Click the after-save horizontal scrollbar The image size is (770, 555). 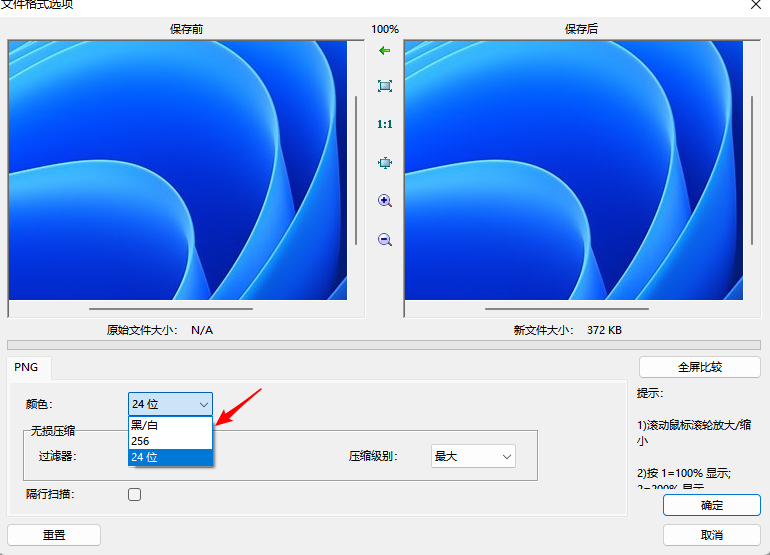click(x=567, y=309)
